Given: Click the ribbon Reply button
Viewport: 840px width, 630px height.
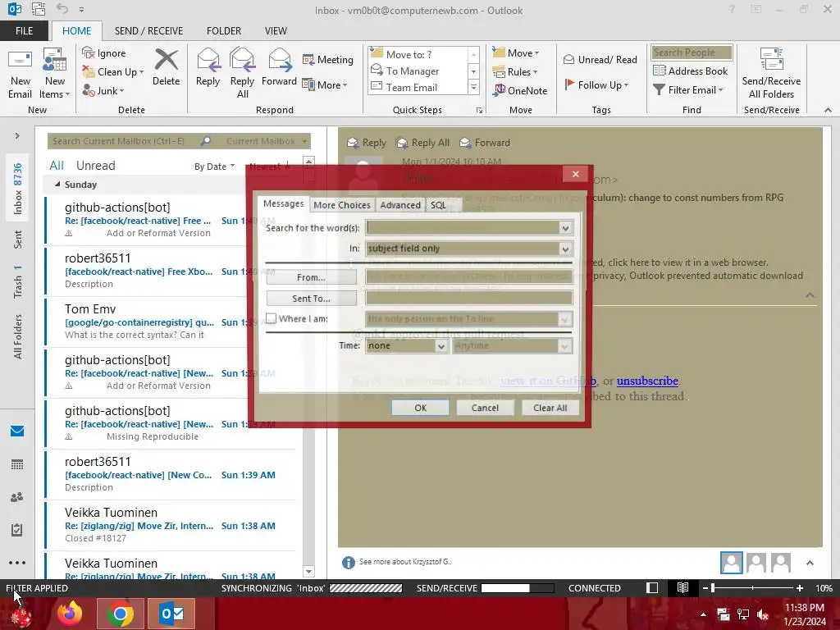Looking at the screenshot, I should tap(208, 67).
